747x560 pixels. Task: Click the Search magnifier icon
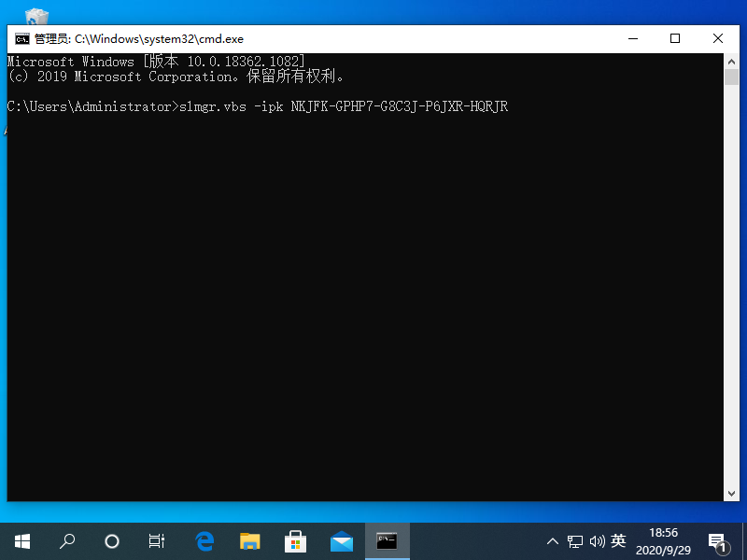pos(66,541)
